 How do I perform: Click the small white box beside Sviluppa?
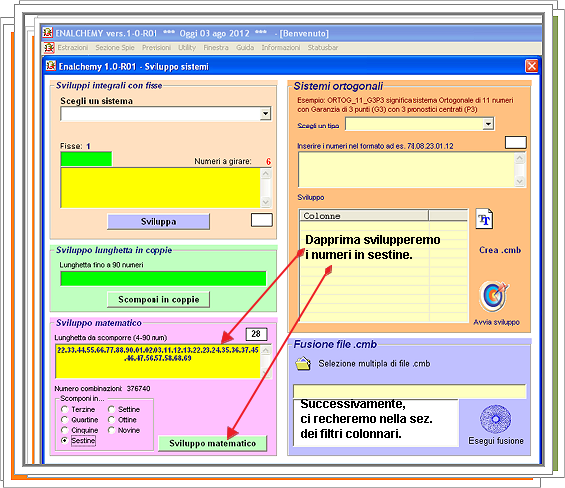tap(262, 220)
